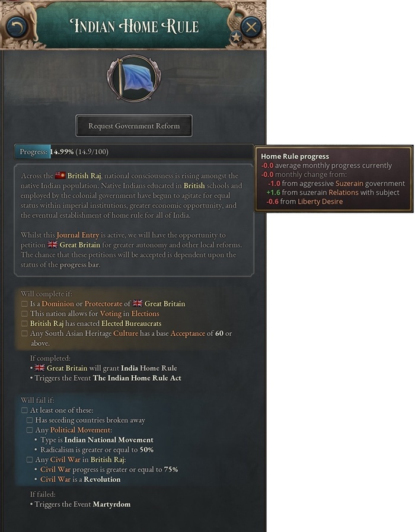The height and width of the screenshot is (532, 415).
Task: Click the 'At least one of these' checkbox
Action: (24, 410)
